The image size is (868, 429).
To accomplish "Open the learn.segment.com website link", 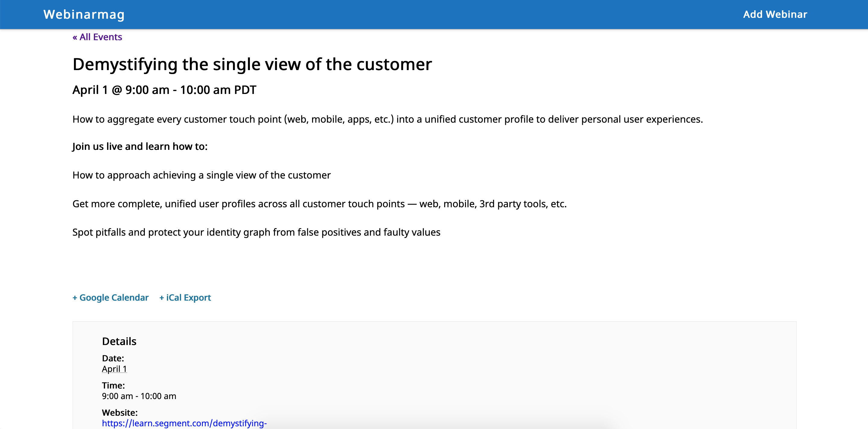I will click(184, 423).
